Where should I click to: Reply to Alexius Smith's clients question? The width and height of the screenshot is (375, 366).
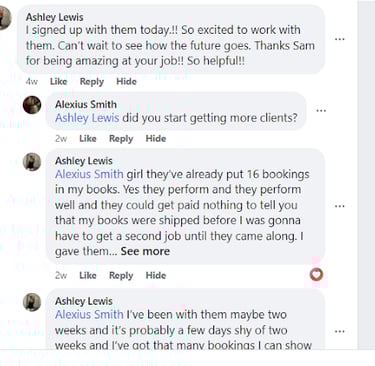(121, 139)
